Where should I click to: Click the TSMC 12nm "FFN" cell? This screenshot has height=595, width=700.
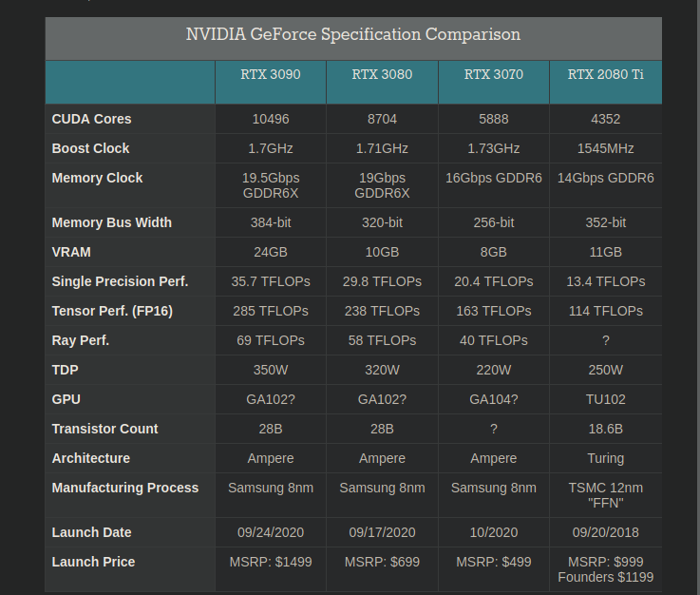point(606,495)
